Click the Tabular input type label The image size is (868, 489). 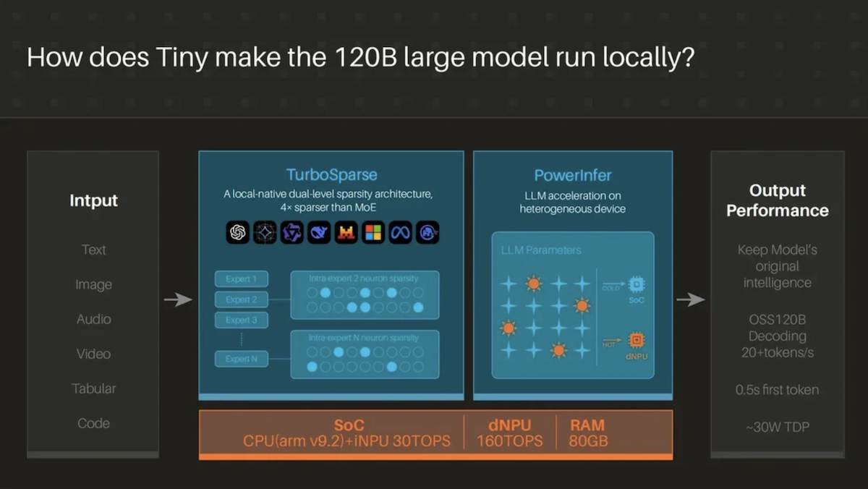pyautogui.click(x=93, y=388)
